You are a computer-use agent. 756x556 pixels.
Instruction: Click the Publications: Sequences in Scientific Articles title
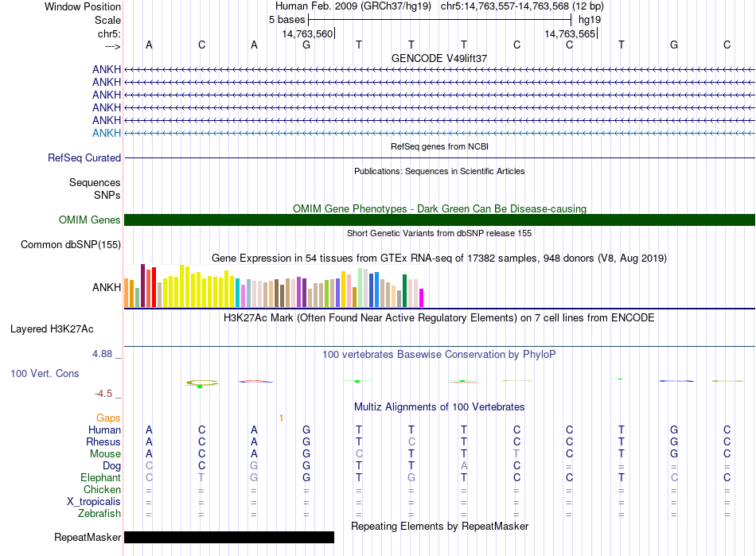[x=439, y=171]
